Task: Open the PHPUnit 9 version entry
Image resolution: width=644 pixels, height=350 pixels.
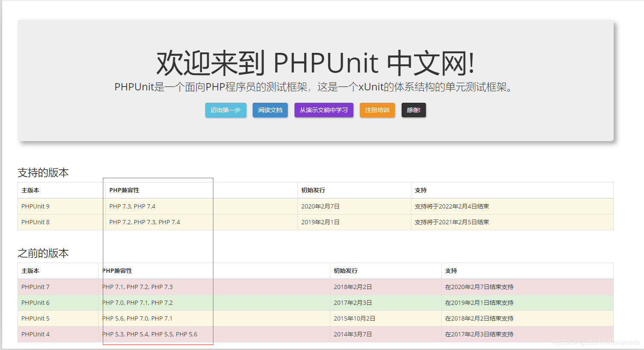Action: click(35, 206)
